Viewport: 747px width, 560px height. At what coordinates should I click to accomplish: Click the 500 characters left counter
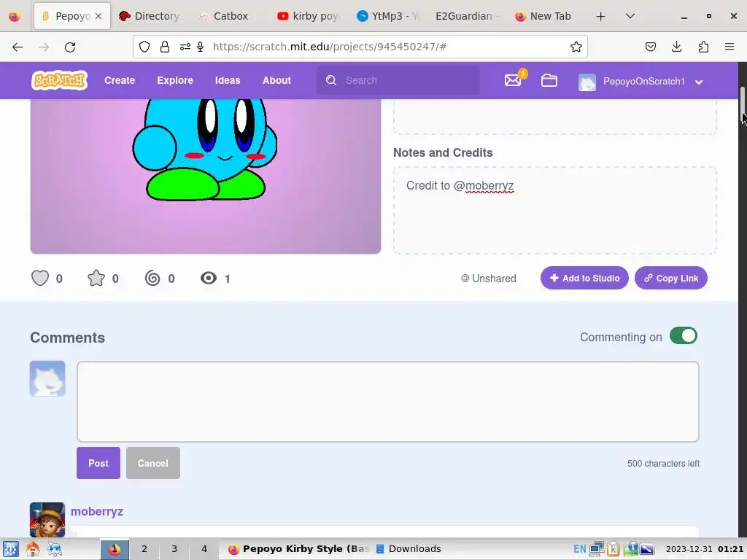663,463
